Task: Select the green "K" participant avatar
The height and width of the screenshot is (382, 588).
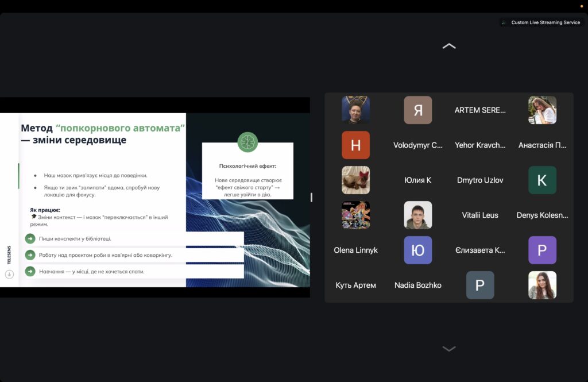Action: (542, 180)
